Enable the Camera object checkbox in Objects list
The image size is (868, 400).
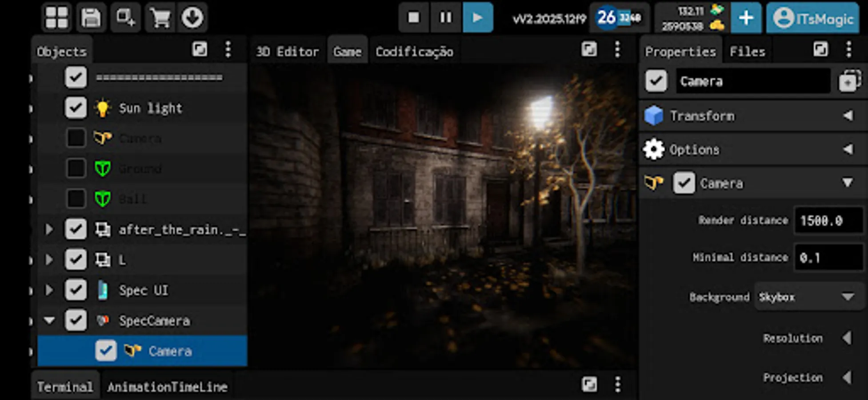pos(75,138)
